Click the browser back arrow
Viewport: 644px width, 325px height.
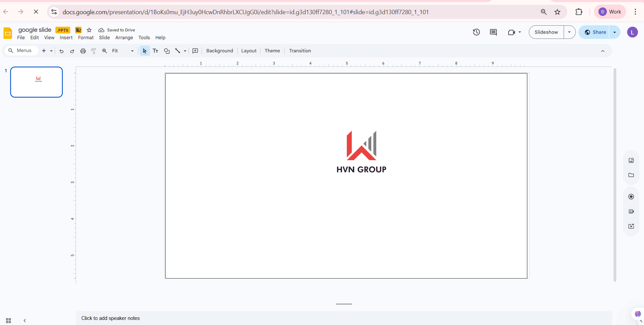click(x=6, y=12)
